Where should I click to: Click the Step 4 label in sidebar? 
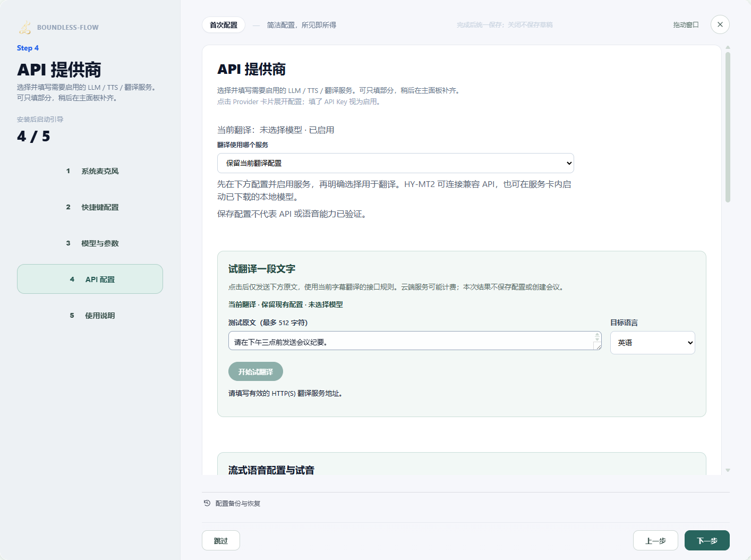(x=28, y=48)
